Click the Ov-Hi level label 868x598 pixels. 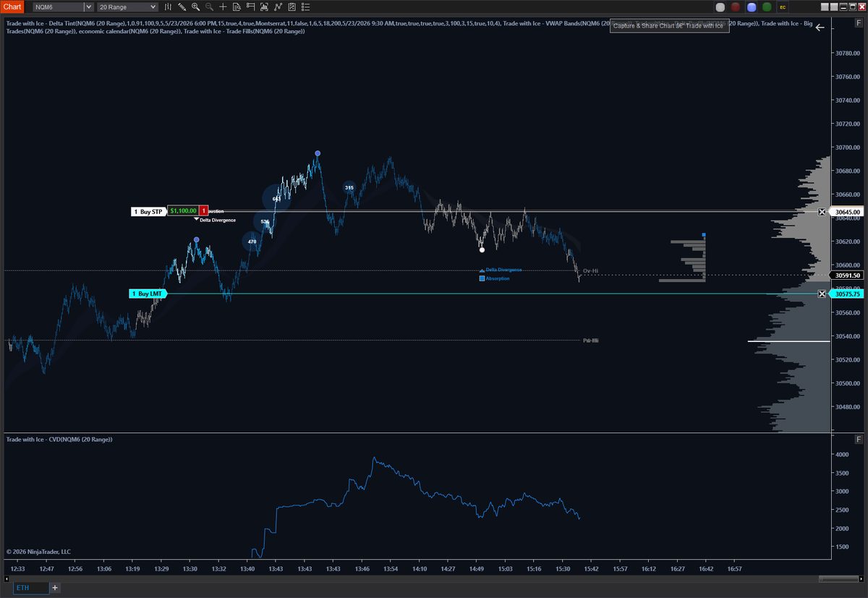point(590,271)
